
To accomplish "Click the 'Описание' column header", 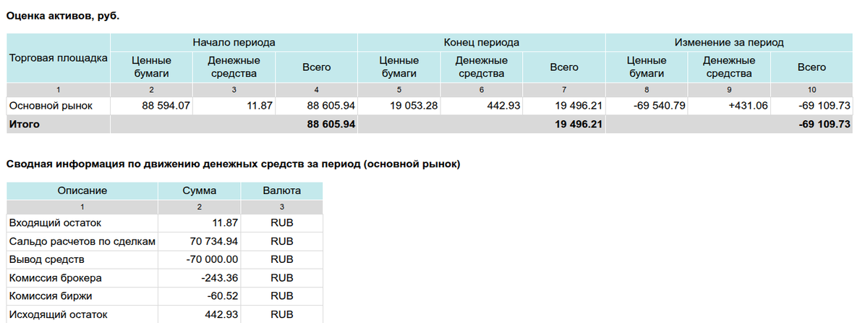I will (x=82, y=191).
